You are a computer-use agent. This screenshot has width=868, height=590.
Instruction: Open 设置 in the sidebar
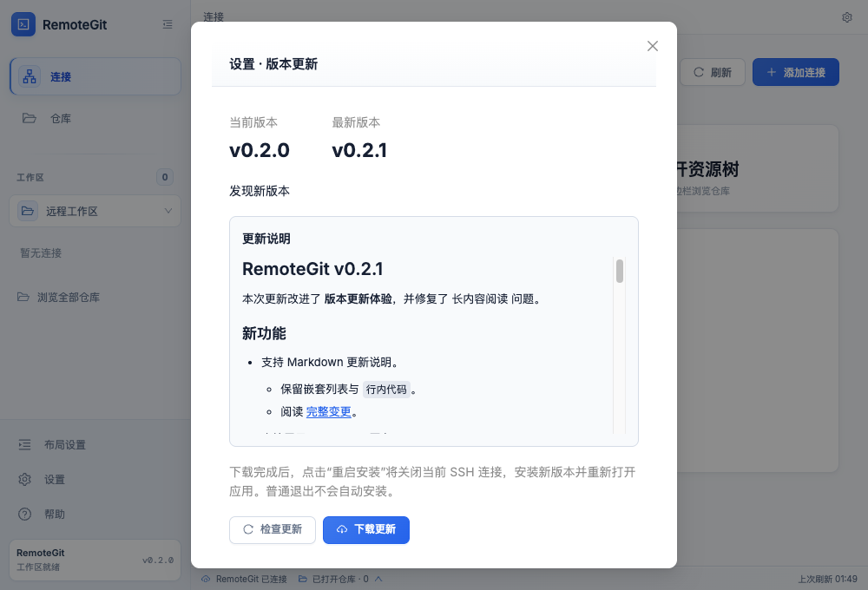95,479
